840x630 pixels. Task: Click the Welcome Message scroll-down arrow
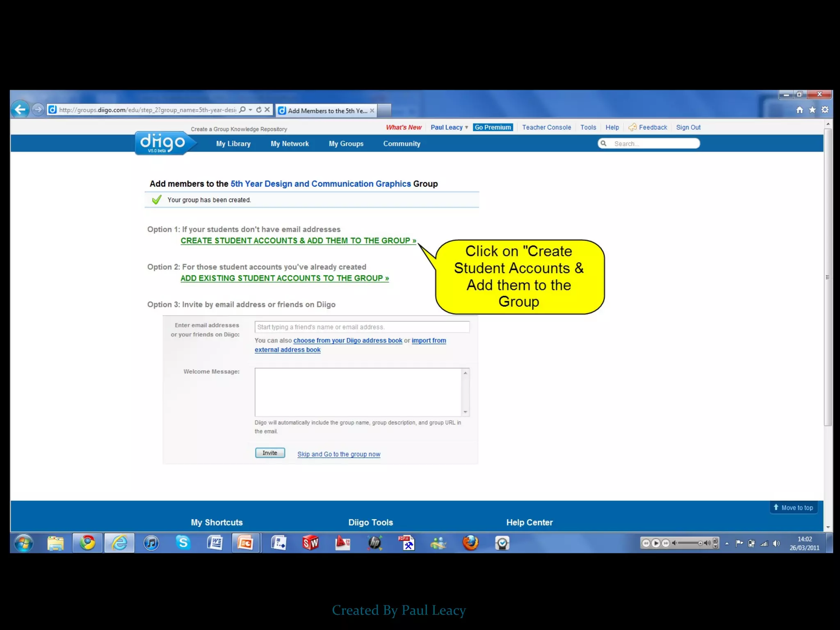click(x=465, y=412)
